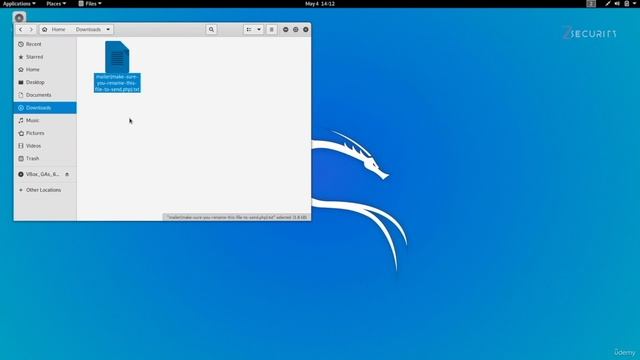Open Recent in the sidebar
Screen dimensions: 640x360
coord(45,44)
